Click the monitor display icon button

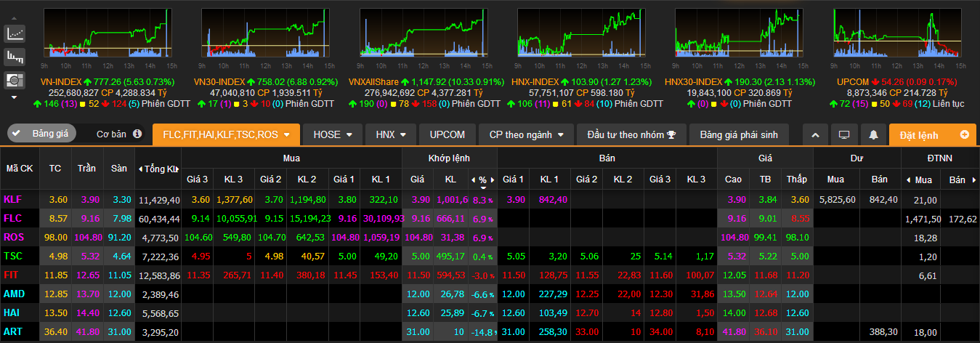pyautogui.click(x=844, y=135)
